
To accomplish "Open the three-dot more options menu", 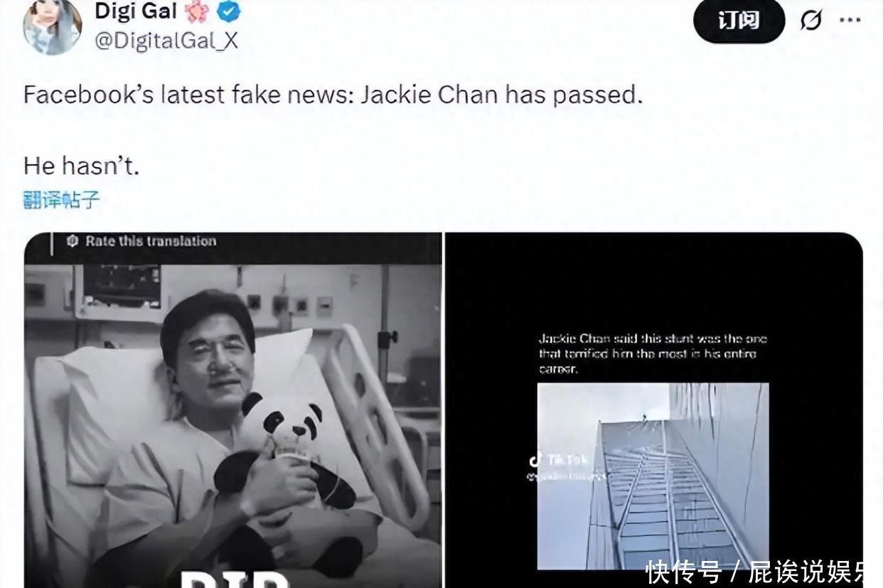I will [x=850, y=20].
